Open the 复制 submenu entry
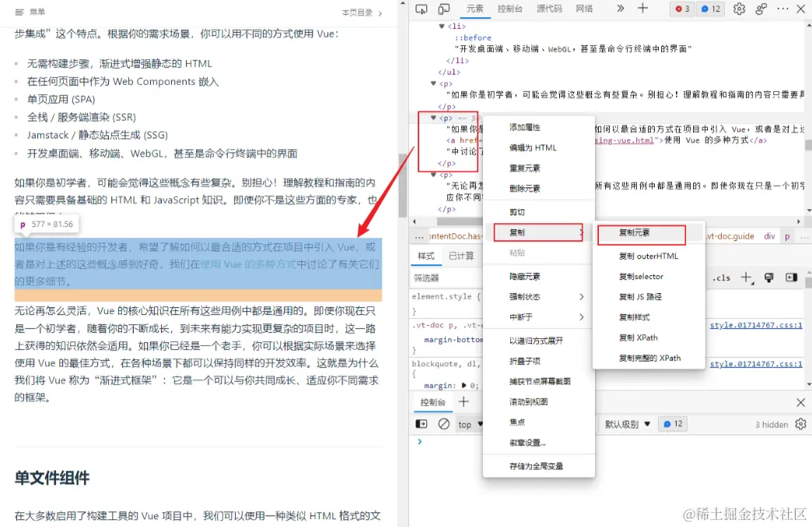 pos(538,232)
